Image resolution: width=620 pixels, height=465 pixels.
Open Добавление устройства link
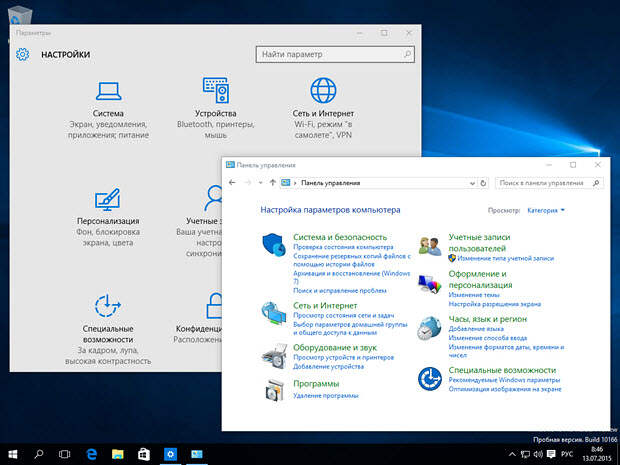pos(328,367)
